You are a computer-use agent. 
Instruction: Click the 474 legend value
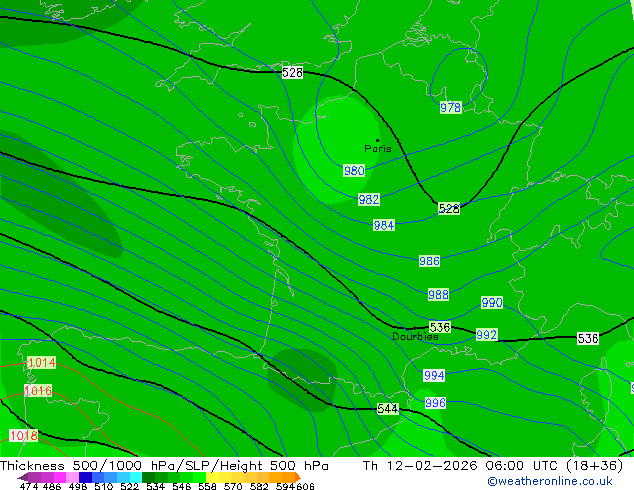(29, 486)
